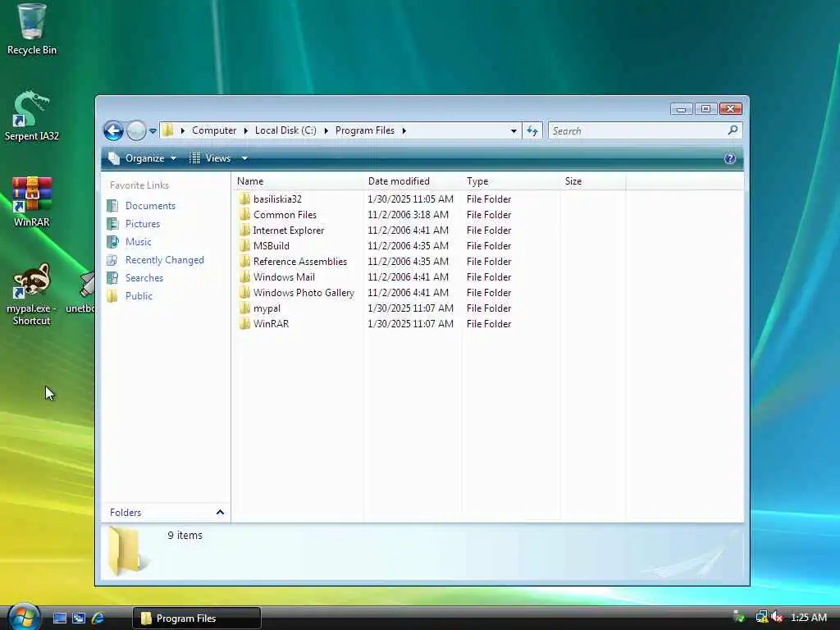Sort by the Name column header

click(298, 181)
